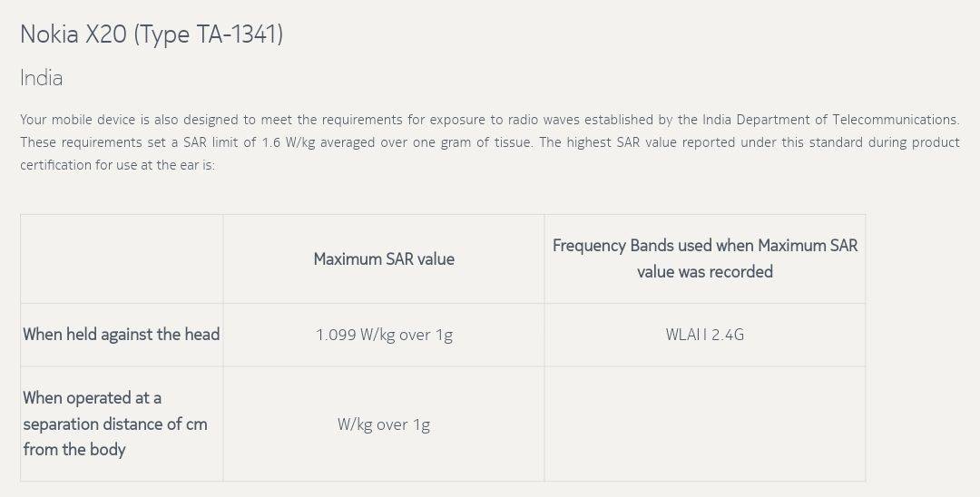
Task: Click the 1.099 W/kg over 1g cell
Action: [x=384, y=335]
